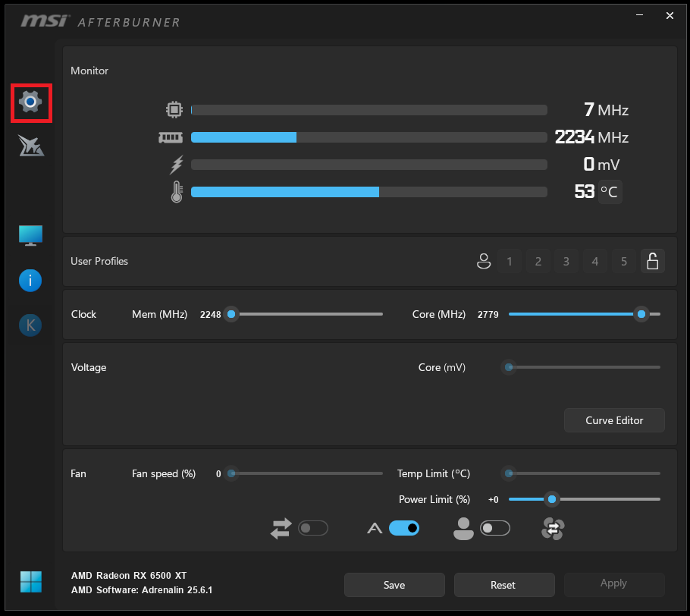Click the Temp Limit (°C) slider handle

509,474
